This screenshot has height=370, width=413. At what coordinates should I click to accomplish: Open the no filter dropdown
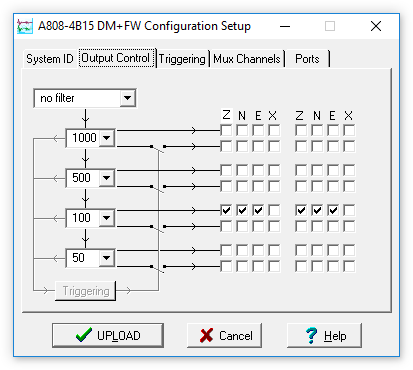point(127,98)
